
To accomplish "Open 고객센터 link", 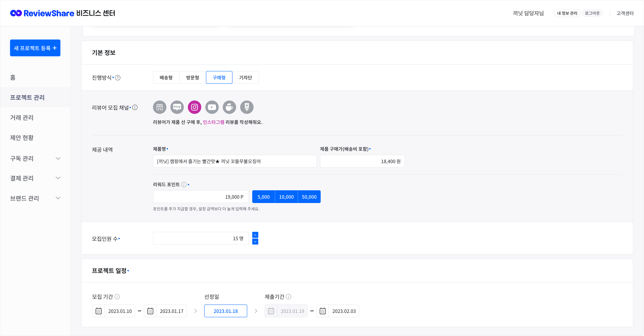I will 625,13.
